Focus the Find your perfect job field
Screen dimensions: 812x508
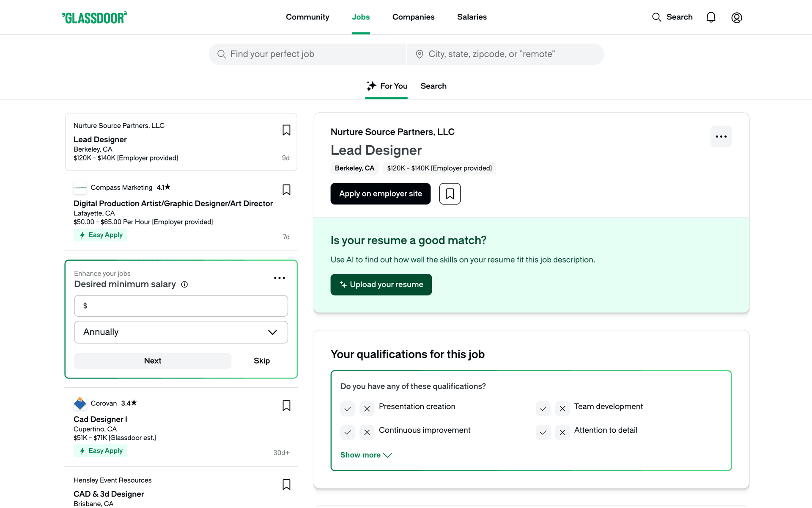(x=307, y=54)
